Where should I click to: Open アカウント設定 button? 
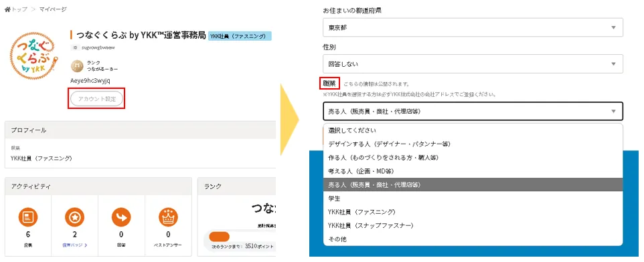click(x=96, y=99)
